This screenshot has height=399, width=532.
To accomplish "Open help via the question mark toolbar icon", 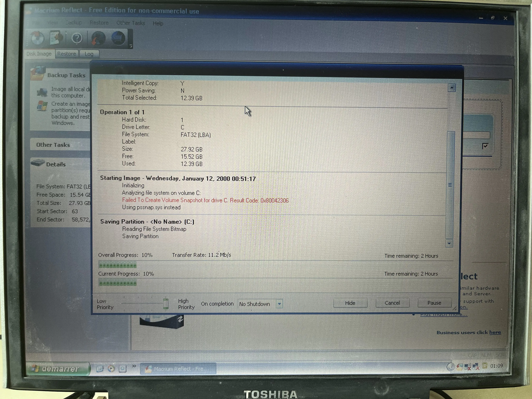I will click(x=77, y=38).
